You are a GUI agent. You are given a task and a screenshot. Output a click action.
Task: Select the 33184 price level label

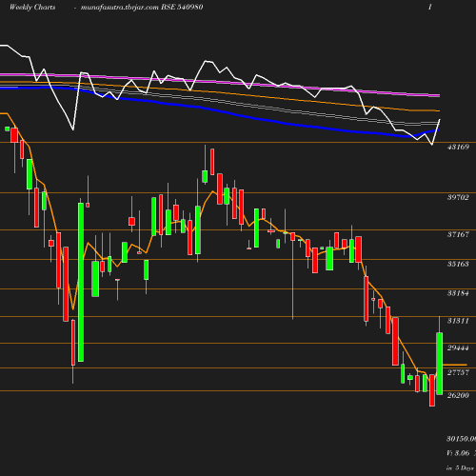[x=458, y=293]
